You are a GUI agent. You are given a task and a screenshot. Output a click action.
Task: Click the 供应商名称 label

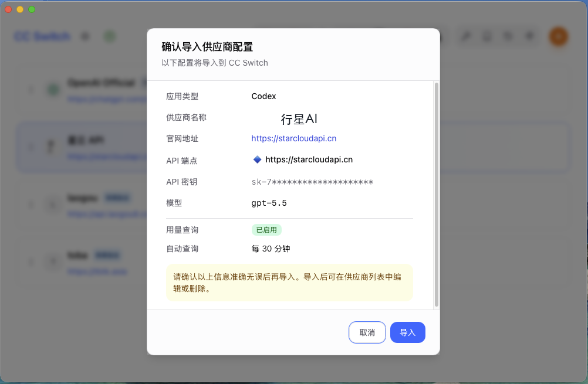[x=187, y=117]
